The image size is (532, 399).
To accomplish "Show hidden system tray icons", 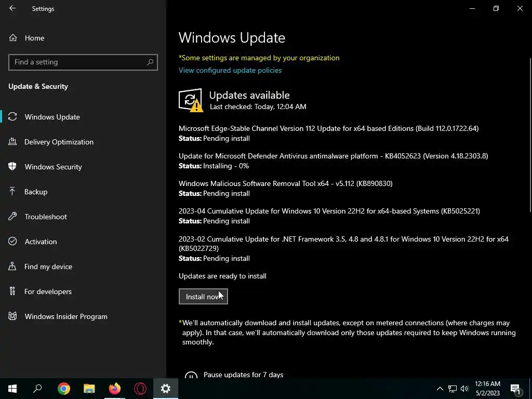I will (x=440, y=389).
